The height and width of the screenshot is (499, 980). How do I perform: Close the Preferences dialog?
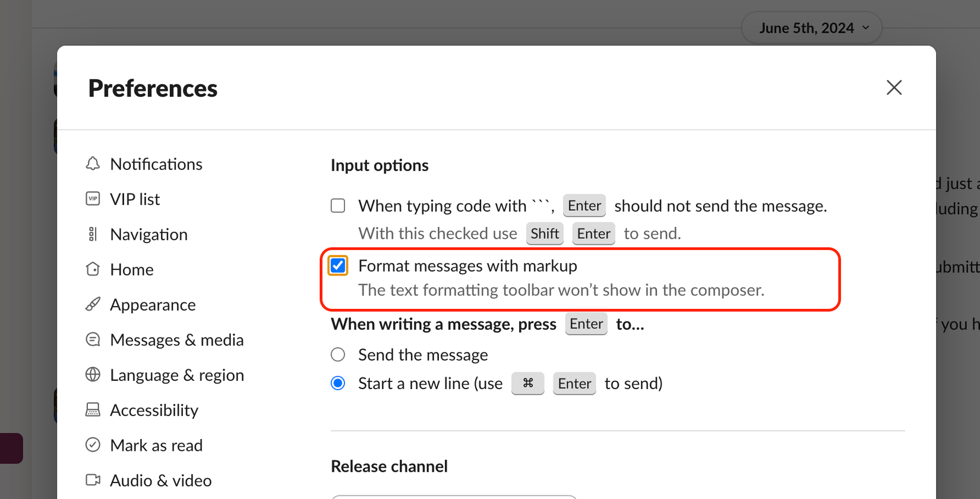[894, 87]
